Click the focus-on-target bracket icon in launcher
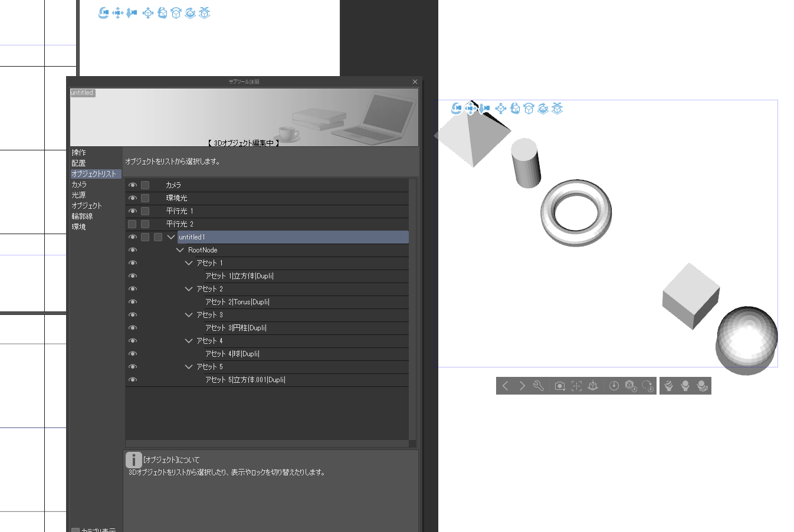This screenshot has width=794, height=532. tap(576, 386)
